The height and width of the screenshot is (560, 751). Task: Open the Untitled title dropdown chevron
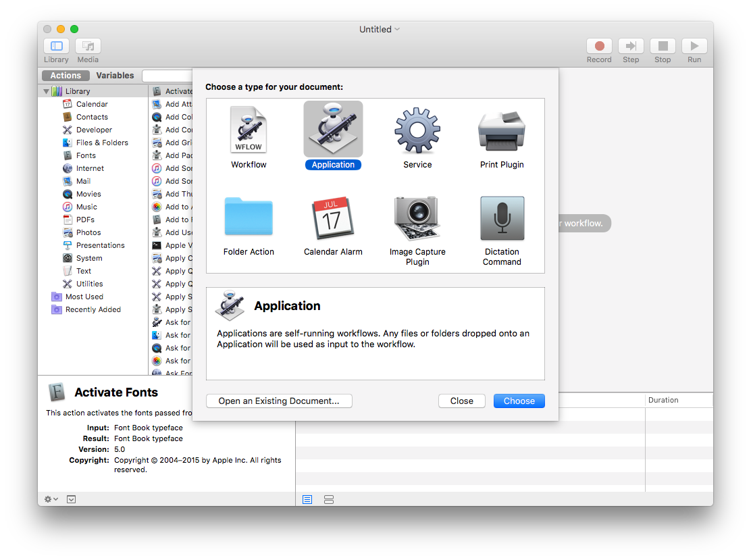[397, 29]
